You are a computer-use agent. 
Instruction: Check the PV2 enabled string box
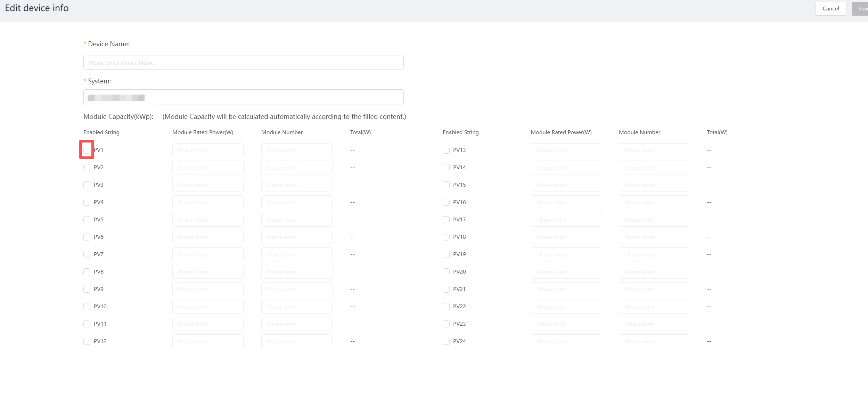pyautogui.click(x=87, y=168)
